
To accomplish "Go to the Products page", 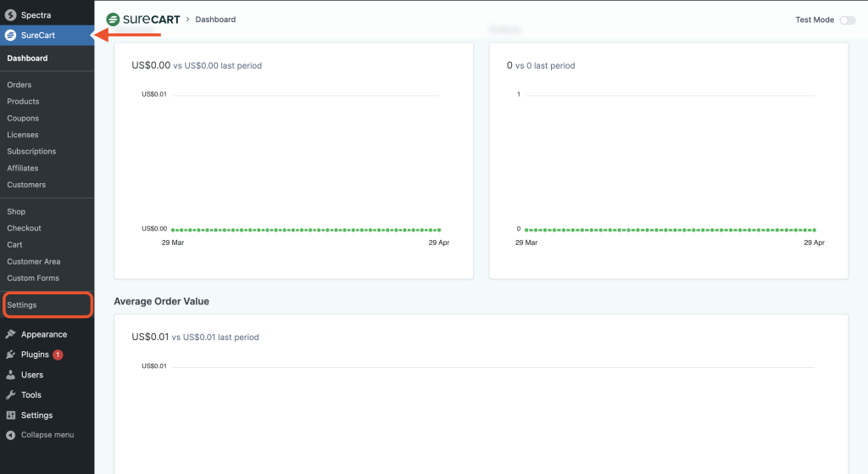I will coord(23,102).
